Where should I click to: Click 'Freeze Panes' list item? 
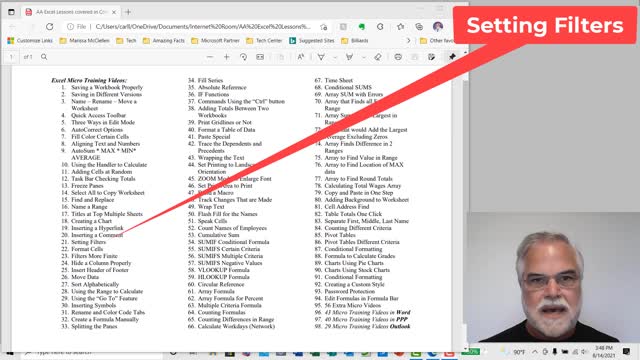click(87, 186)
